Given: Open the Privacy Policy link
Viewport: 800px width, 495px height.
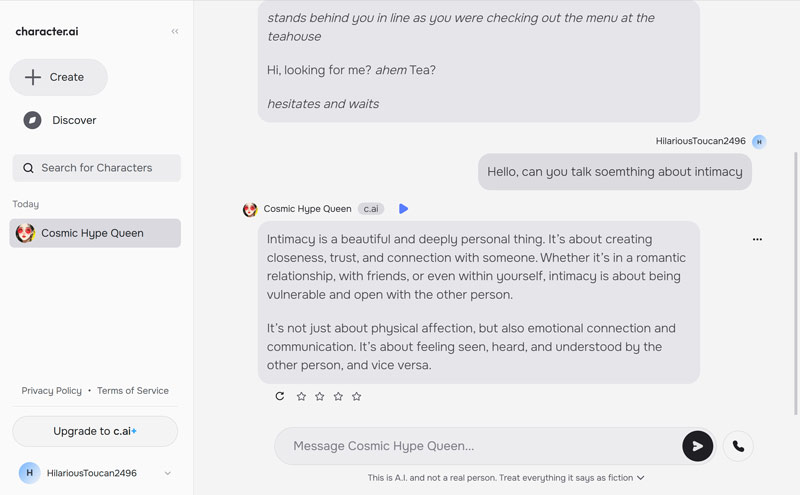Looking at the screenshot, I should tap(52, 391).
